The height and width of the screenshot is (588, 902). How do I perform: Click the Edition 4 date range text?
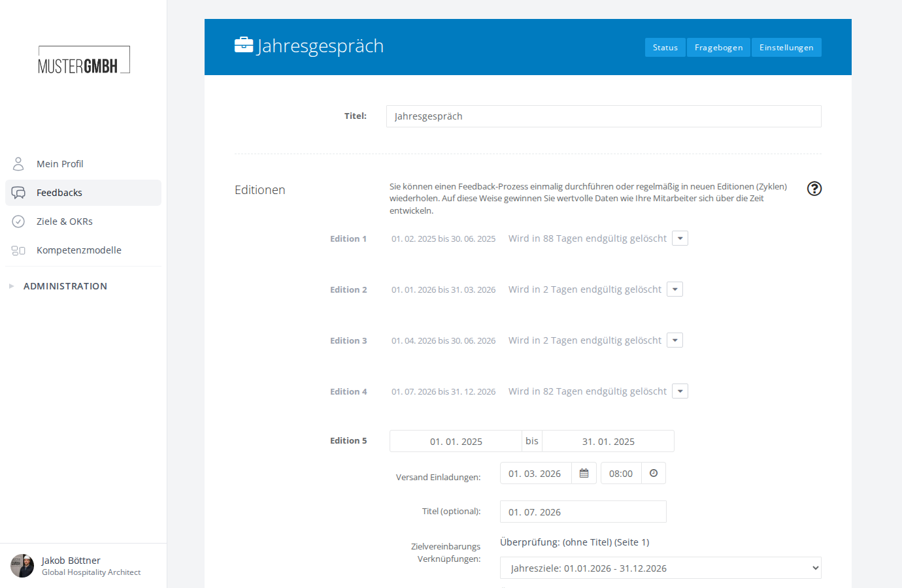pyautogui.click(x=444, y=392)
